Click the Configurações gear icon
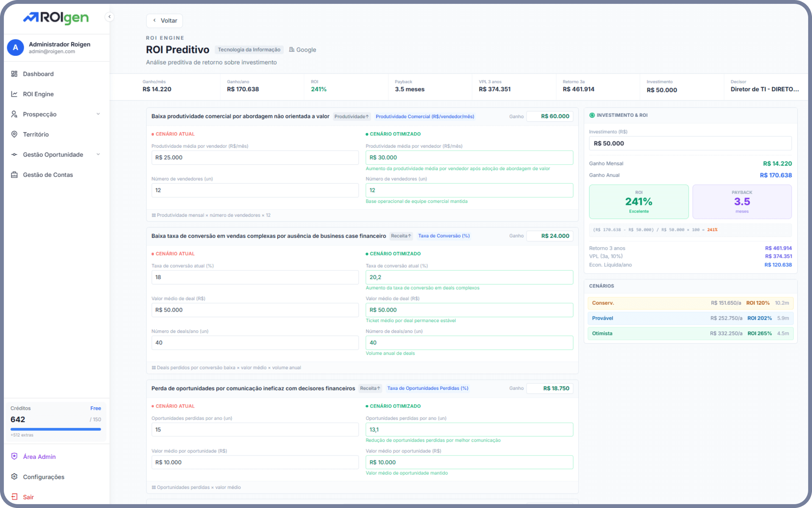 14,477
